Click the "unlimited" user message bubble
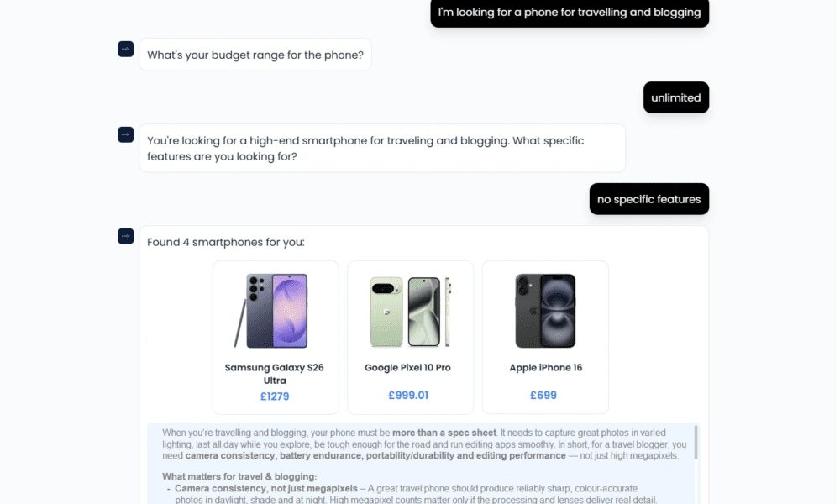 point(676,97)
